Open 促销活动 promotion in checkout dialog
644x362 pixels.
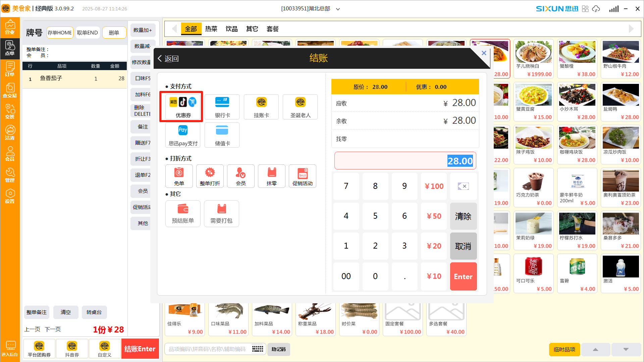[302, 176]
